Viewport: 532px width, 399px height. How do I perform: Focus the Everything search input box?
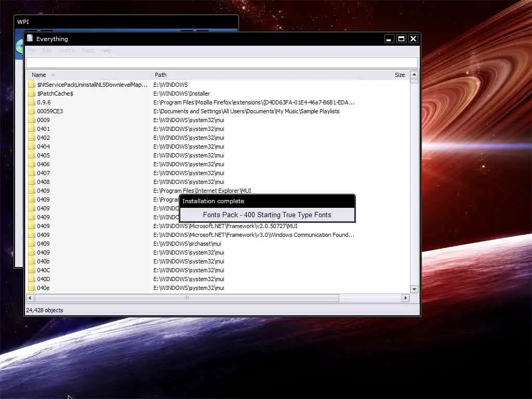221,62
